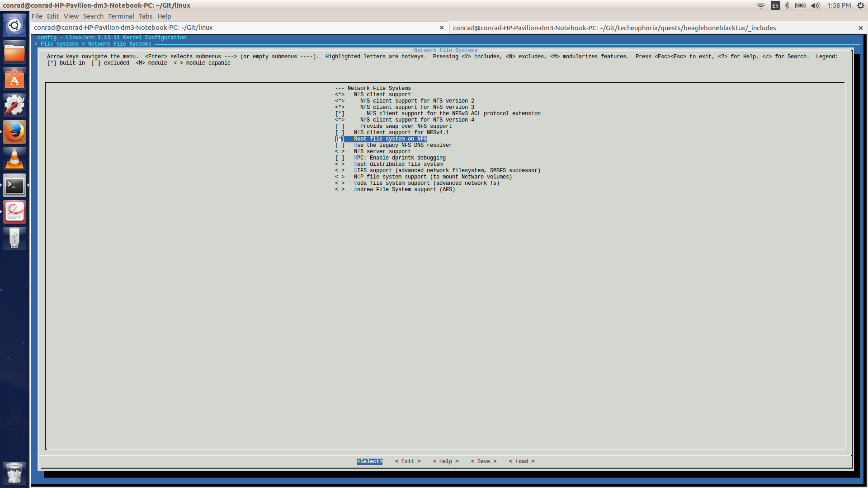Viewport: 868px width, 488px height.
Task: Click the battery status indicator
Action: click(x=800, y=5)
